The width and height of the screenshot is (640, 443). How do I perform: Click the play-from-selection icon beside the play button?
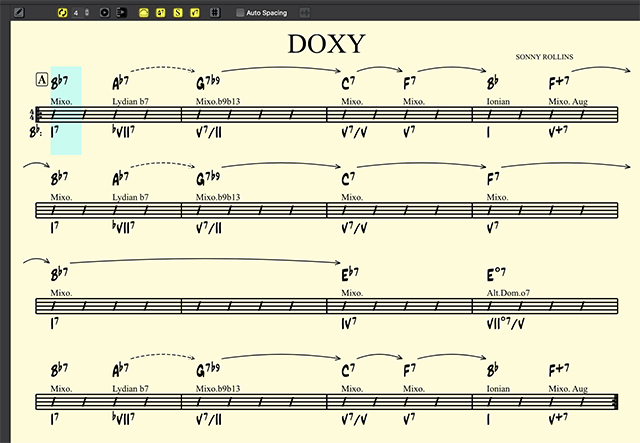click(121, 13)
